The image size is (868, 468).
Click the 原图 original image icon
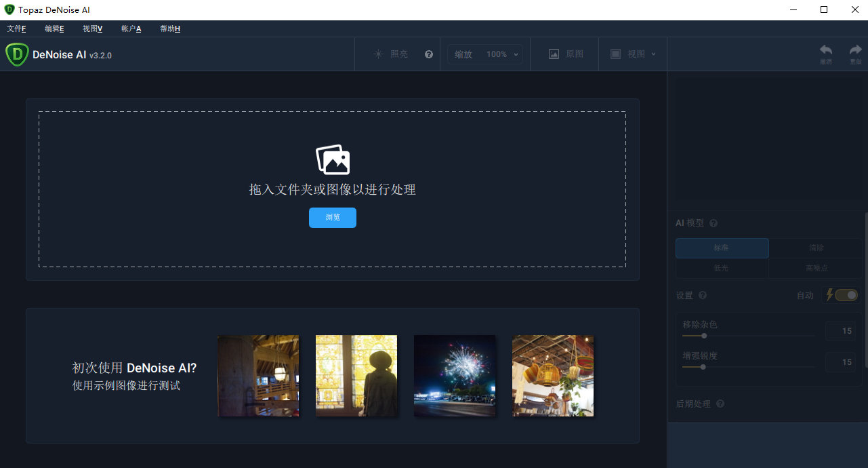pos(554,54)
